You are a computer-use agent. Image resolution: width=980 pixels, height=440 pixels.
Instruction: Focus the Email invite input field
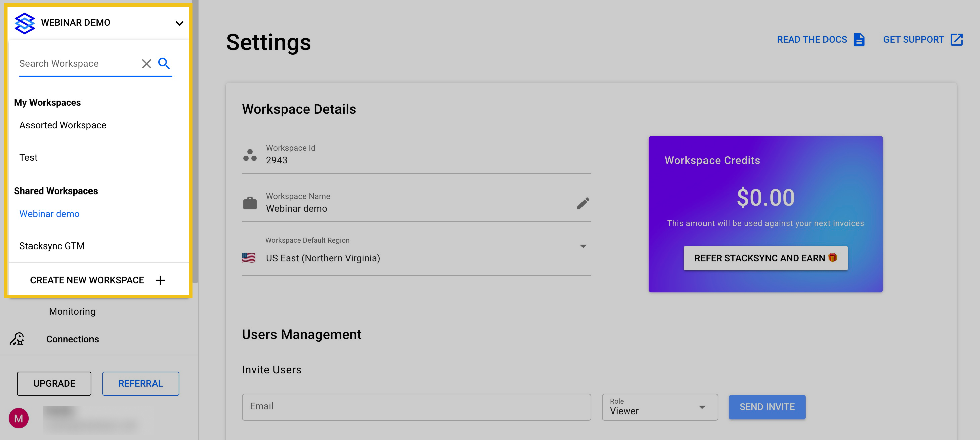(x=416, y=406)
